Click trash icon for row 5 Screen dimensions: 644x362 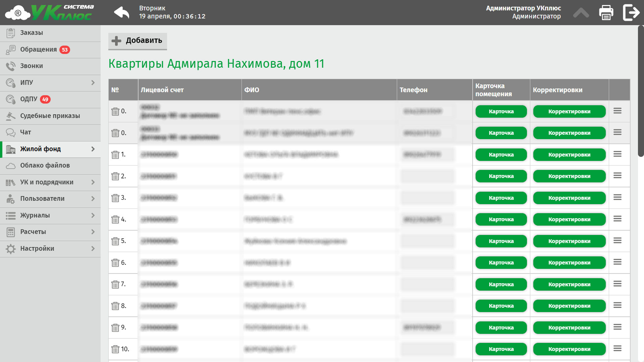click(115, 241)
